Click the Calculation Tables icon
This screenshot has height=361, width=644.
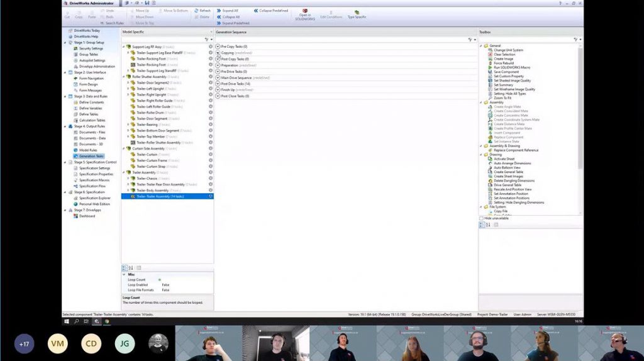pos(75,120)
